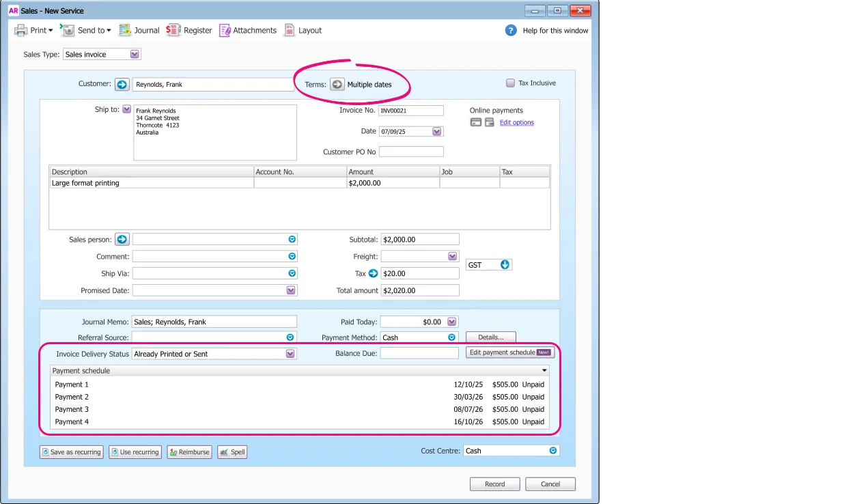Expand the Ship Via dropdown
This screenshot has height=504, width=855.
click(x=292, y=273)
